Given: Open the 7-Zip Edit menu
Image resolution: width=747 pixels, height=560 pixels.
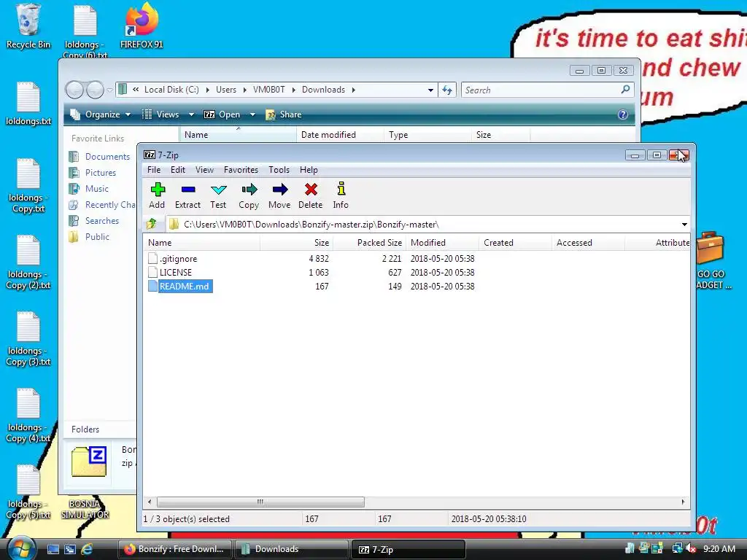Looking at the screenshot, I should [x=178, y=170].
